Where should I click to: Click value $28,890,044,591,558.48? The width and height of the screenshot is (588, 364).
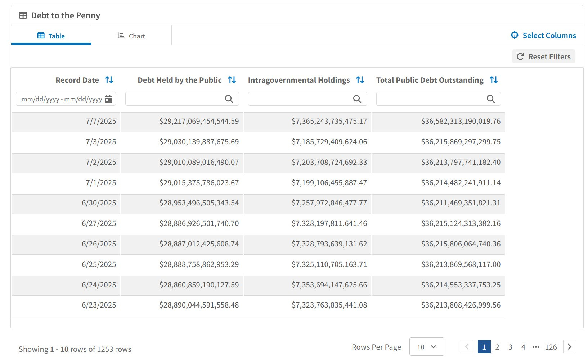tap(199, 305)
